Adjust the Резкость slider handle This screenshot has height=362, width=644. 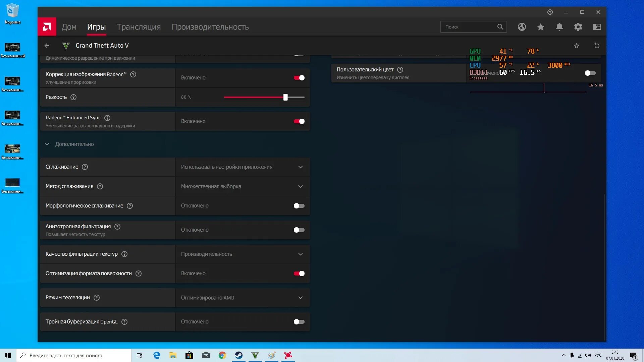coord(285,97)
